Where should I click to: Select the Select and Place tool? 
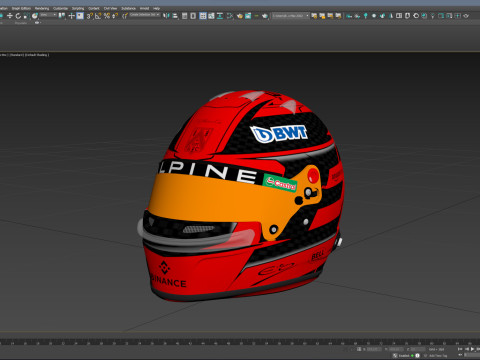coord(35,16)
